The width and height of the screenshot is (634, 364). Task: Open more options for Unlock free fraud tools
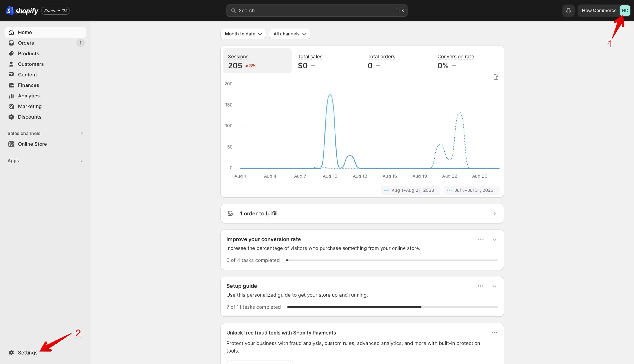pyautogui.click(x=494, y=333)
